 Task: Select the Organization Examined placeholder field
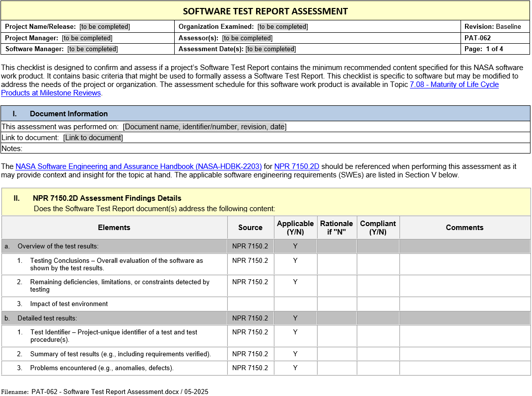[282, 27]
